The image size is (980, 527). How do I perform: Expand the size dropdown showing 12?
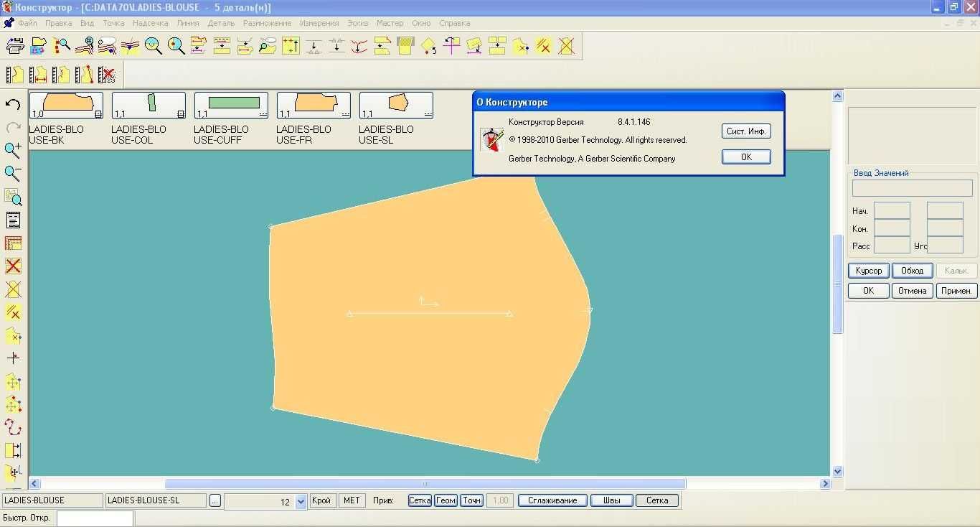click(301, 502)
